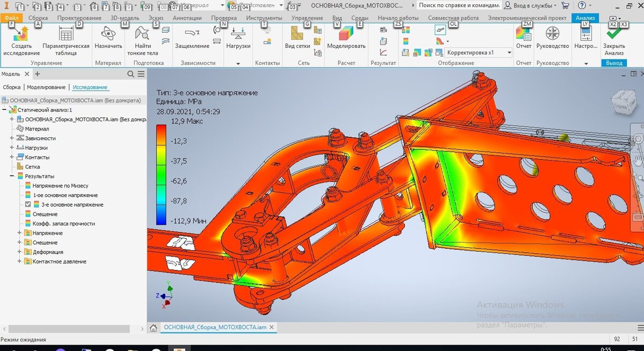Switch to Моделирование browser tab
The height and width of the screenshot is (351, 644).
[x=46, y=87]
